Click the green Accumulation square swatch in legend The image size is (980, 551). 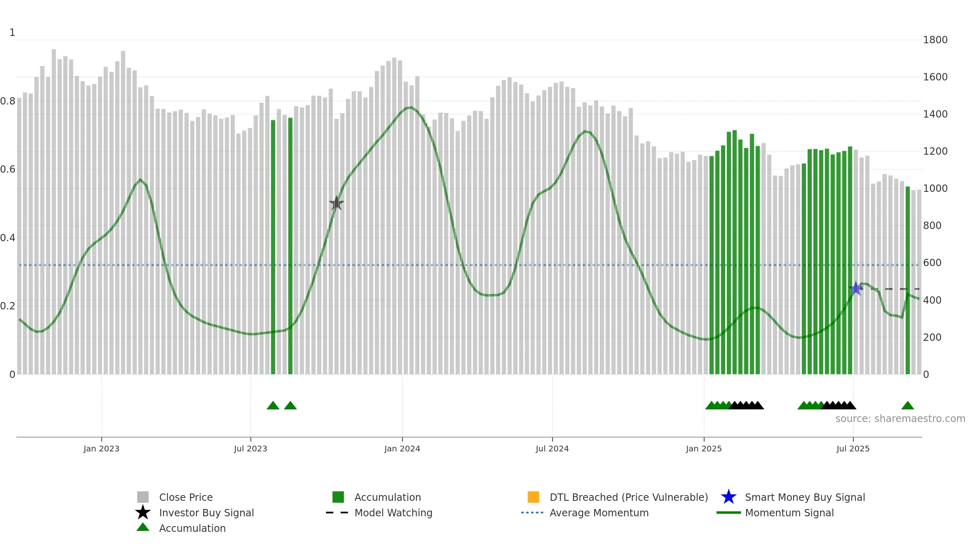coord(338,497)
